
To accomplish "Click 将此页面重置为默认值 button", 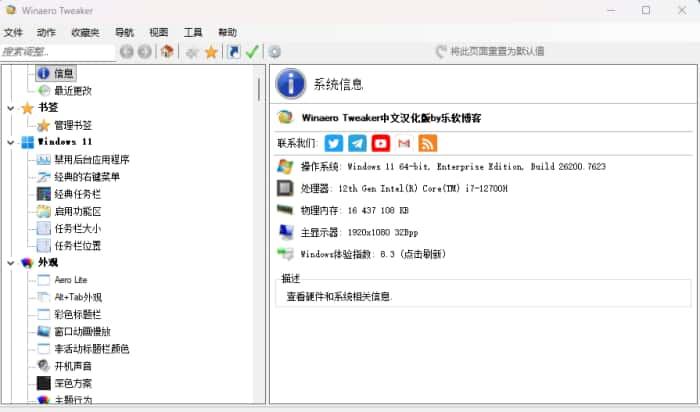I will 490,52.
